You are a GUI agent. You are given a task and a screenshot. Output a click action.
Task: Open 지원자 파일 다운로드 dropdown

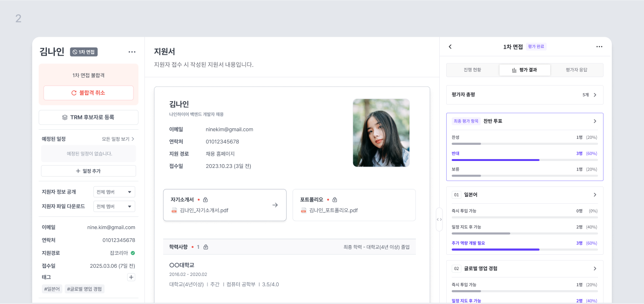tap(114, 206)
